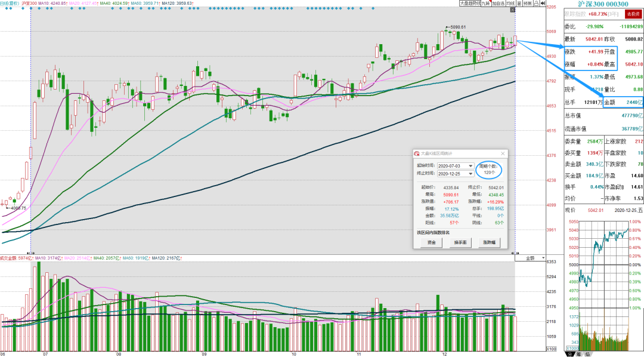Switch to the 筹 tab below mini chart

click(x=578, y=354)
